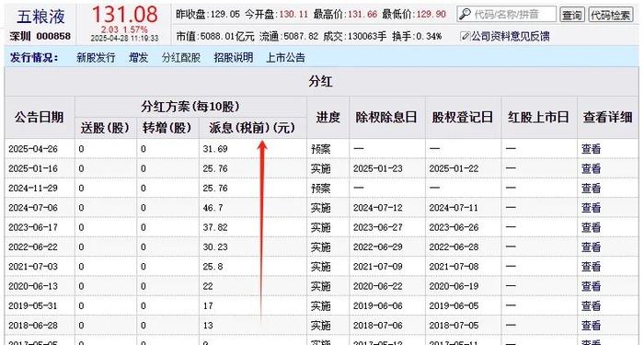
Task: Go to the 上市公告 tab
Action: [x=285, y=57]
